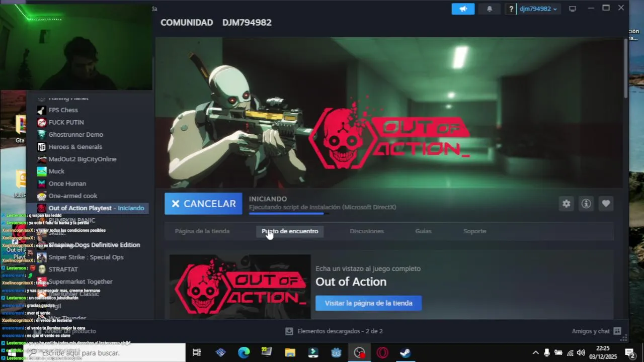This screenshot has width=644, height=362.
Task: Click the microphone tray icon
Action: pyautogui.click(x=547, y=353)
